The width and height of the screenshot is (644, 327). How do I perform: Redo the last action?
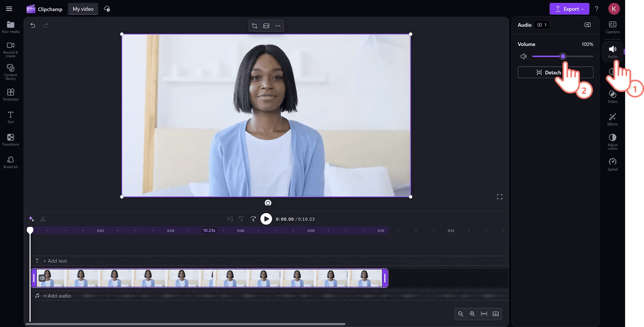coord(46,25)
